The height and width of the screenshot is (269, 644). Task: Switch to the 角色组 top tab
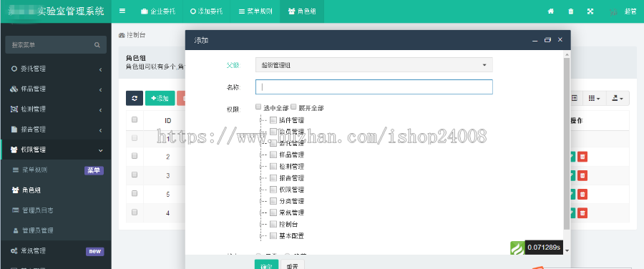[x=302, y=11]
